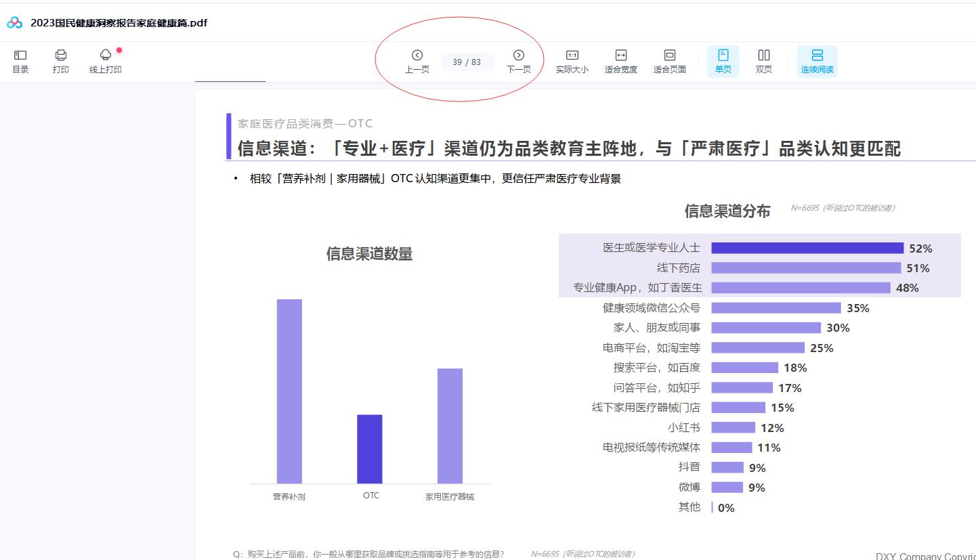Screen dimensions: 976x560
Task: Switch to 双页 two-page view
Action: tap(764, 61)
